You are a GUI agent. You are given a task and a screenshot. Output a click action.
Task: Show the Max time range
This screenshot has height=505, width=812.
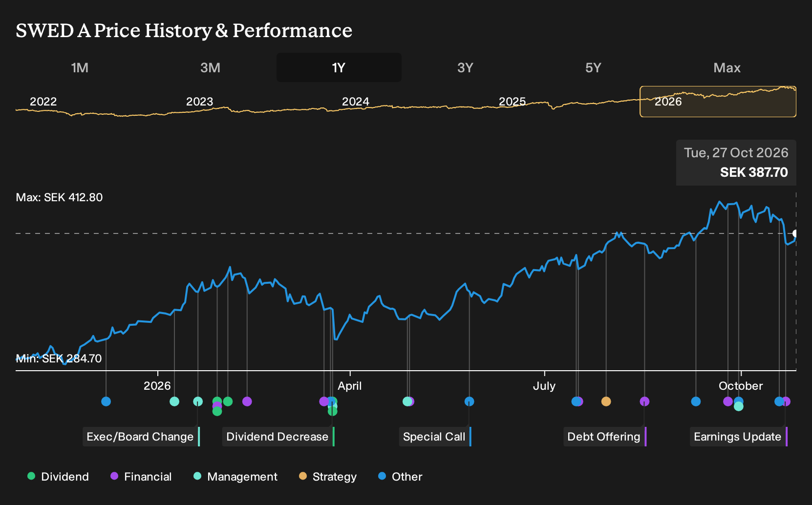tap(727, 67)
